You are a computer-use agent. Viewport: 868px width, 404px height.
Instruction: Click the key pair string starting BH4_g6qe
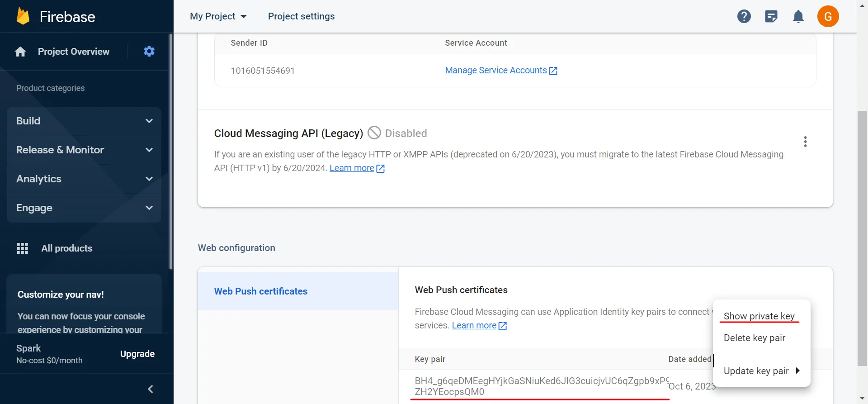point(541,386)
